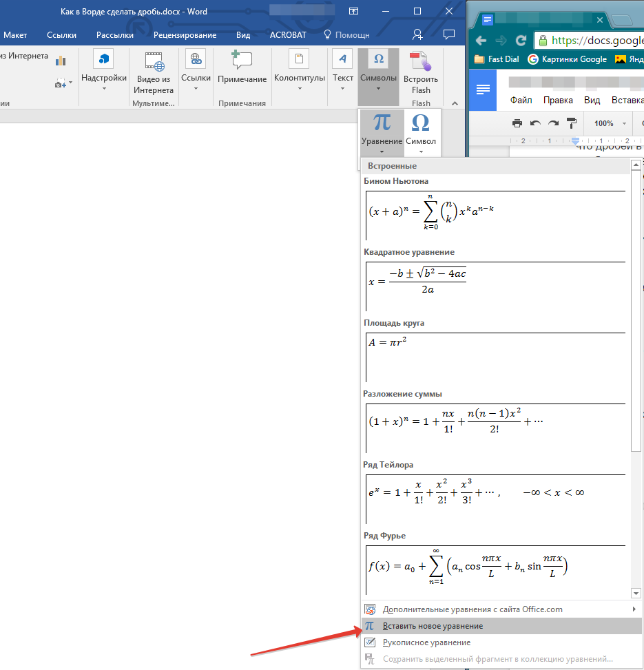This screenshot has height=670, width=644.
Task: Click the Рукописное уравнение ink icon
Action: point(370,642)
